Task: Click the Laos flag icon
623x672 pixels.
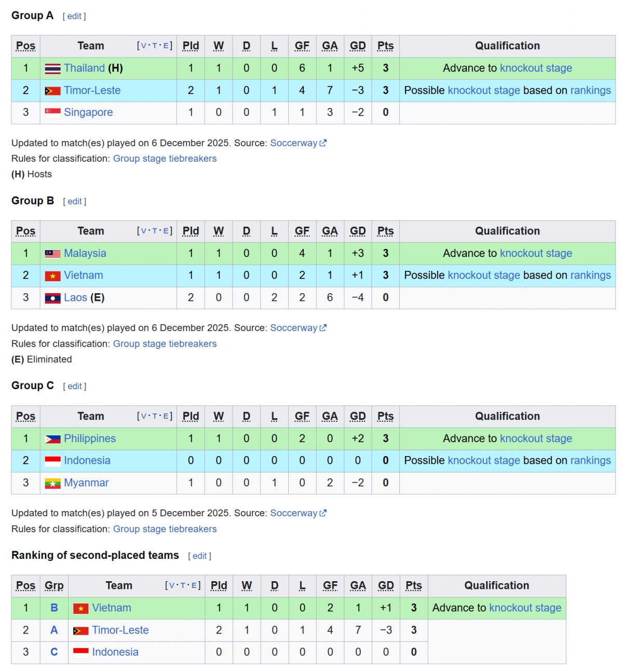Action: coord(52,298)
